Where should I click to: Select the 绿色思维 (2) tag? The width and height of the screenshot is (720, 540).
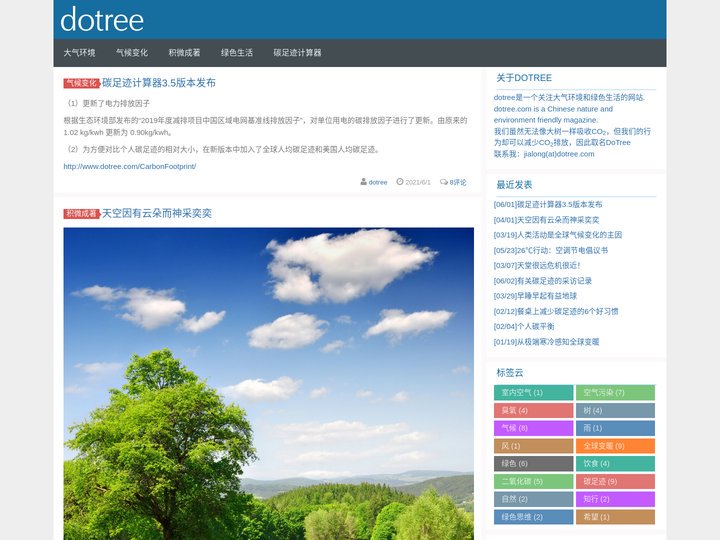pos(534,517)
